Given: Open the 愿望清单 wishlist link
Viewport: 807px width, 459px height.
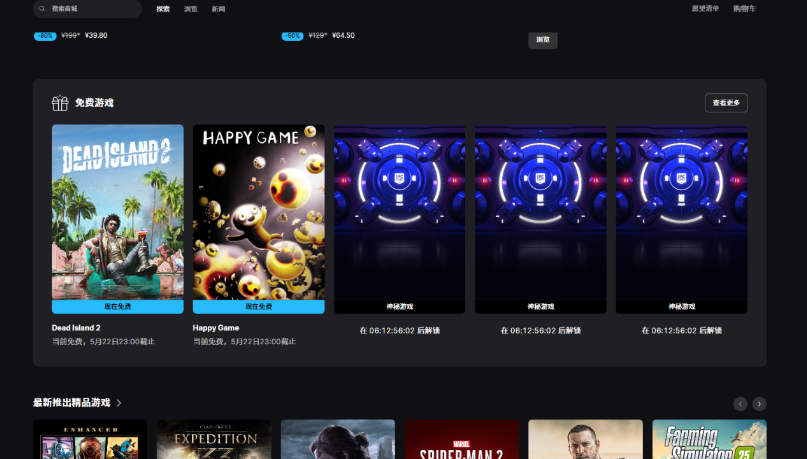Looking at the screenshot, I should (x=705, y=8).
